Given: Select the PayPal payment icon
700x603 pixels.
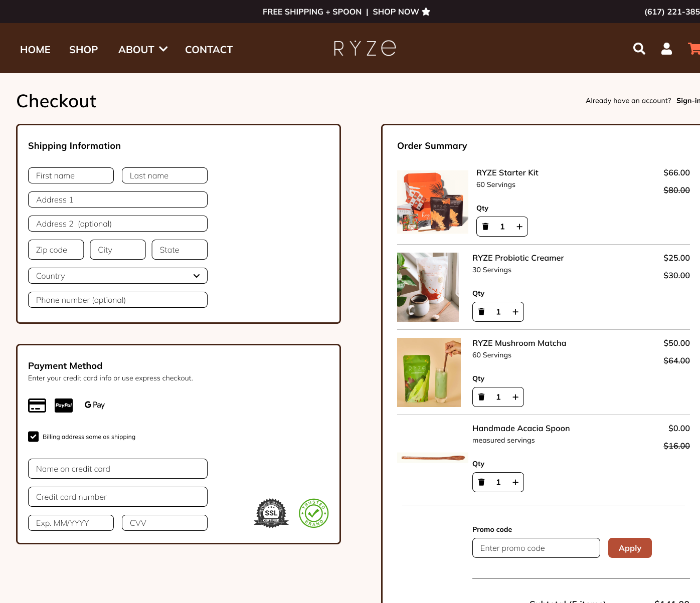Looking at the screenshot, I should pyautogui.click(x=64, y=405).
